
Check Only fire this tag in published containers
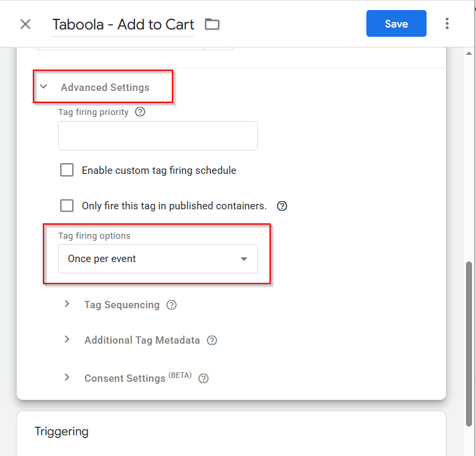point(67,205)
